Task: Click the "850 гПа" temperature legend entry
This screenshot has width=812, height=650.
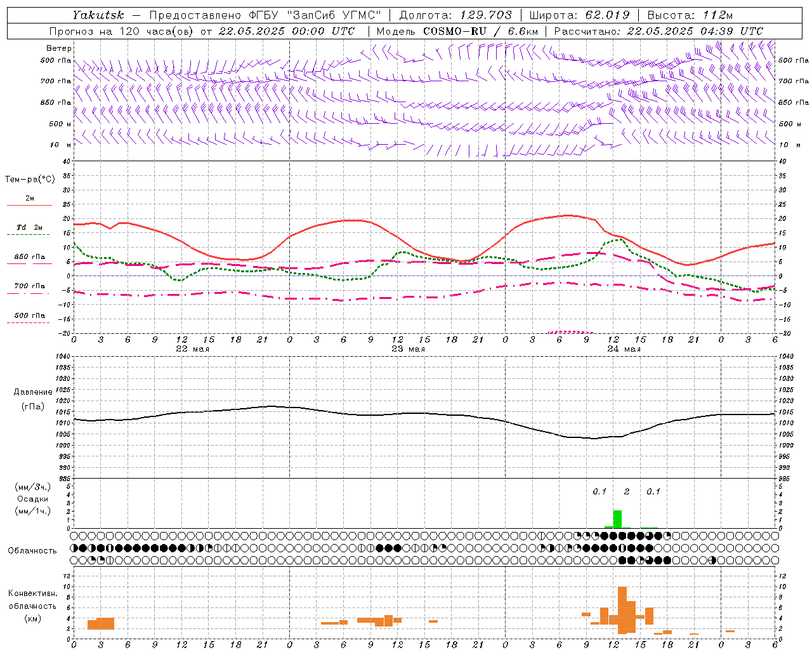Action: 30,257
